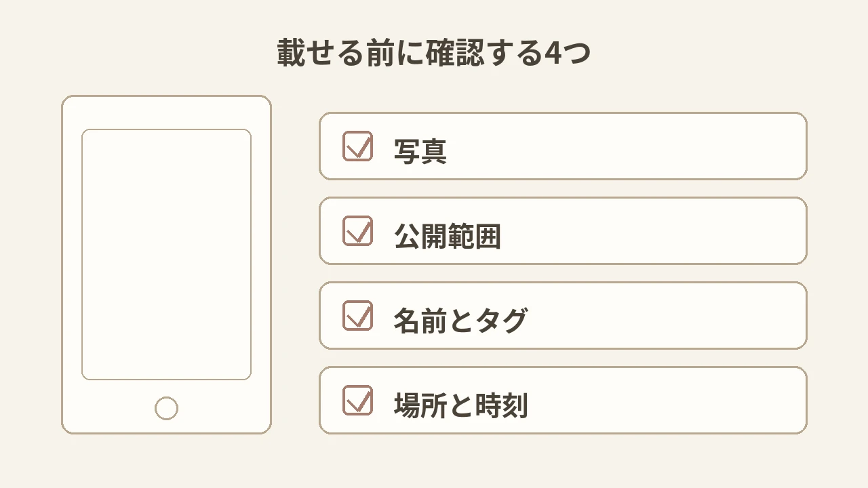Toggle the 写真 checkbox

[x=357, y=146]
